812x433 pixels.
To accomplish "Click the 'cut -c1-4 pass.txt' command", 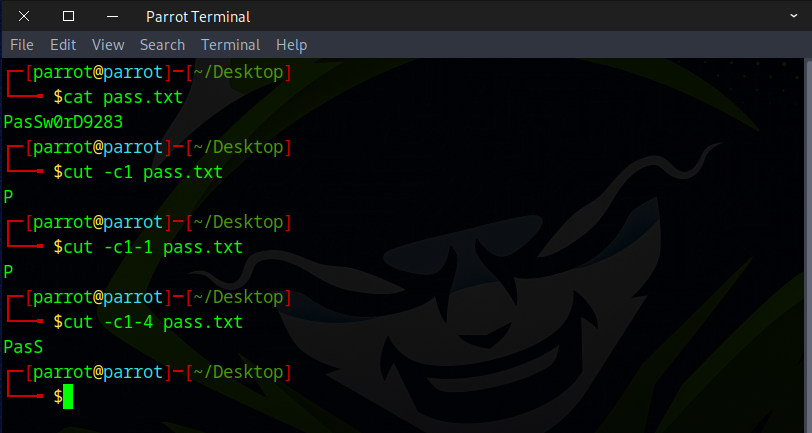I will coord(153,322).
